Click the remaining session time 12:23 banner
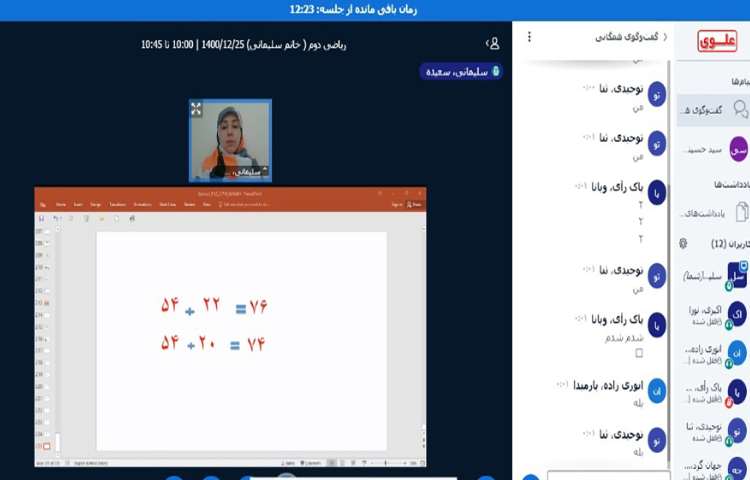 353,10
